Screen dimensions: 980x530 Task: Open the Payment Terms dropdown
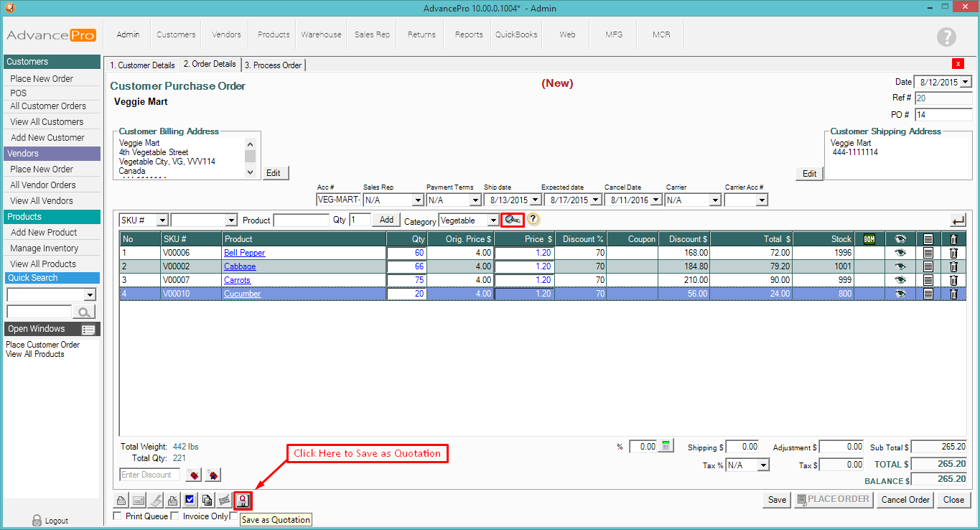(x=475, y=200)
